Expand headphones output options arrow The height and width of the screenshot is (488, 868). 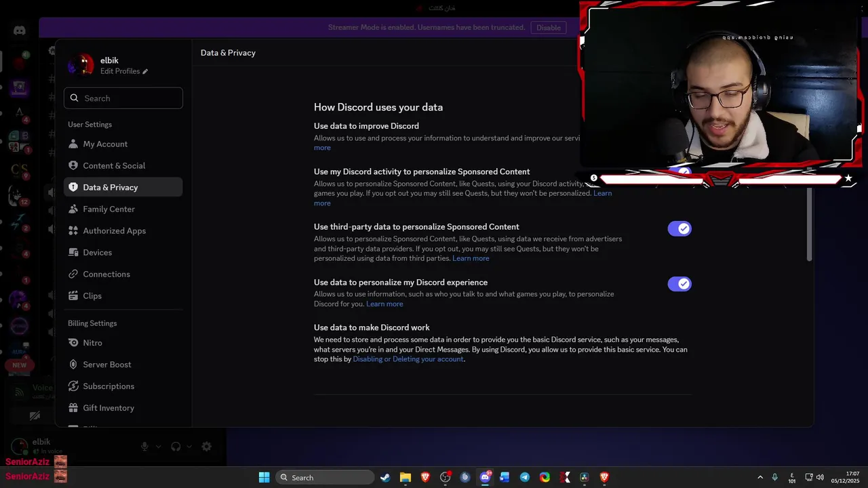189,447
